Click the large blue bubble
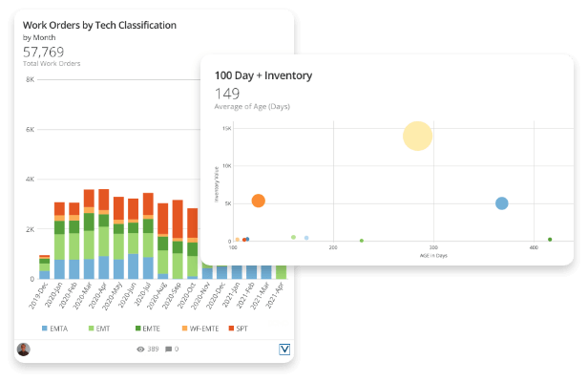 [501, 203]
